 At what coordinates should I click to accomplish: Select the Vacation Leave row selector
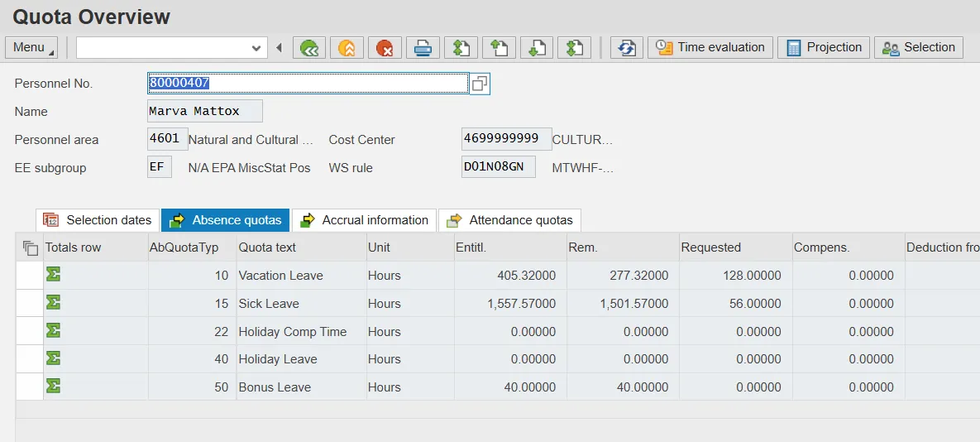pos(29,276)
